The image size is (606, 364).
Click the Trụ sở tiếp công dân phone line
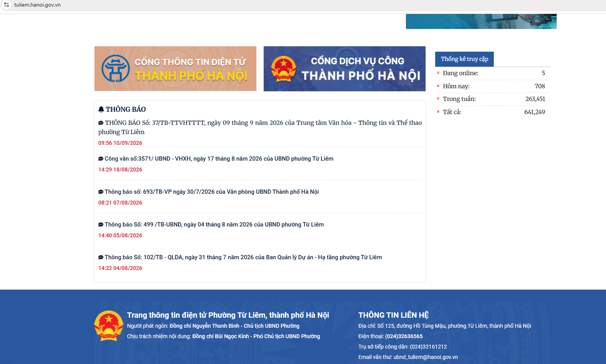click(402, 347)
